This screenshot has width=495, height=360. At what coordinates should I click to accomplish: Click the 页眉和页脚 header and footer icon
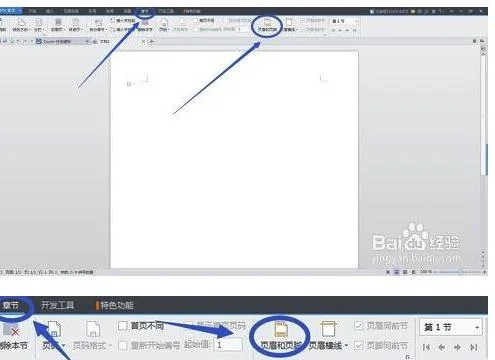click(281, 329)
